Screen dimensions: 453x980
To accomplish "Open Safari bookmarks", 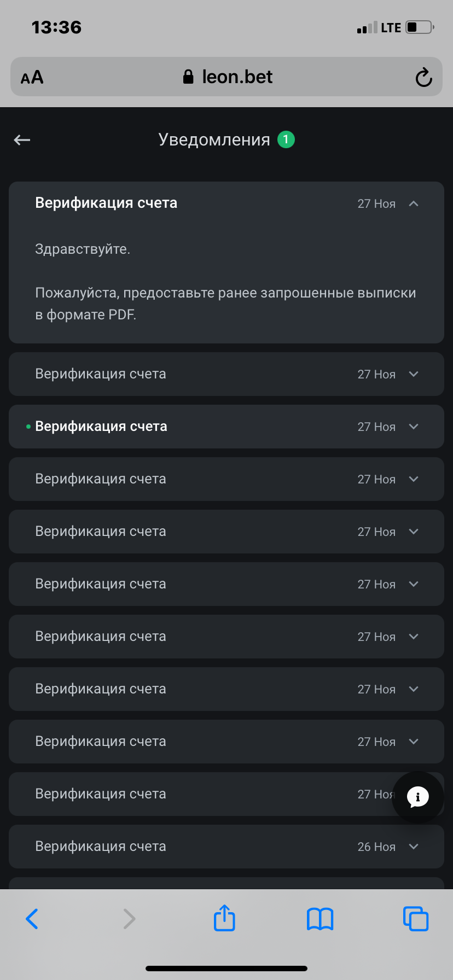I will click(320, 918).
